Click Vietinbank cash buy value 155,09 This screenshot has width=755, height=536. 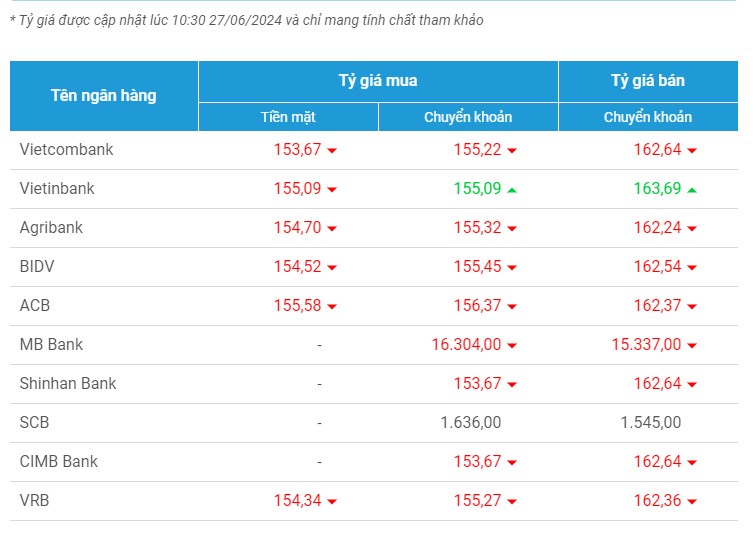click(298, 189)
